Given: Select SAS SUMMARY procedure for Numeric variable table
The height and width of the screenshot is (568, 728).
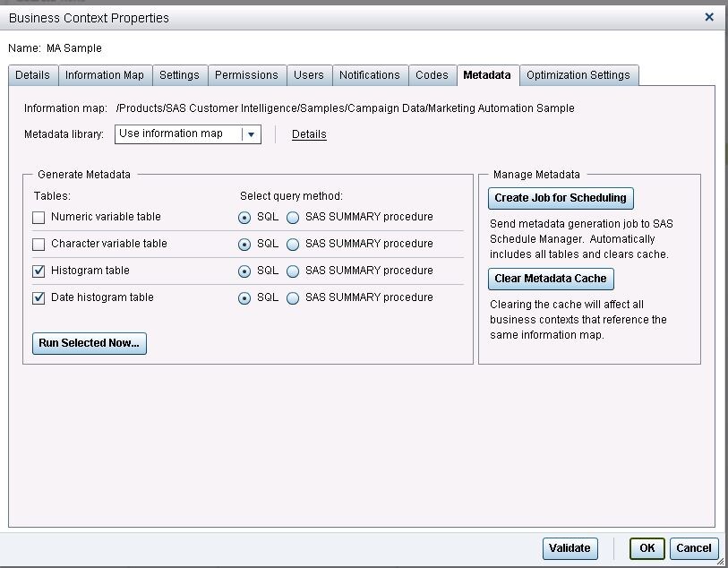Looking at the screenshot, I should coord(293,218).
